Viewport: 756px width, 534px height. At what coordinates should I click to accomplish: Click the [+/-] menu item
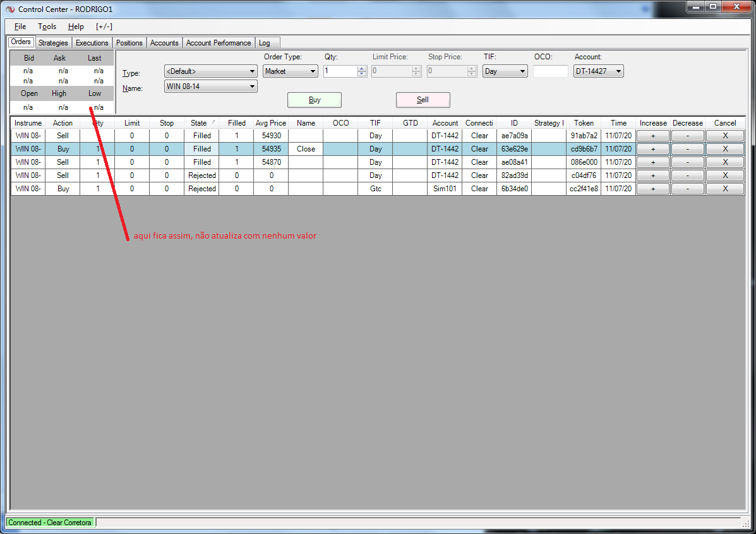click(x=104, y=27)
